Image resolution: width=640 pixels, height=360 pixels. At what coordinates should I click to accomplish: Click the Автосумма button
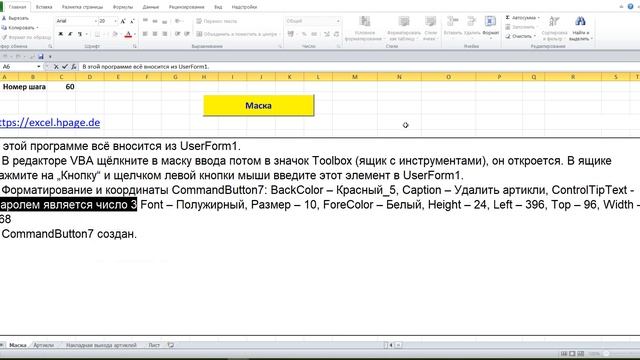(x=520, y=18)
